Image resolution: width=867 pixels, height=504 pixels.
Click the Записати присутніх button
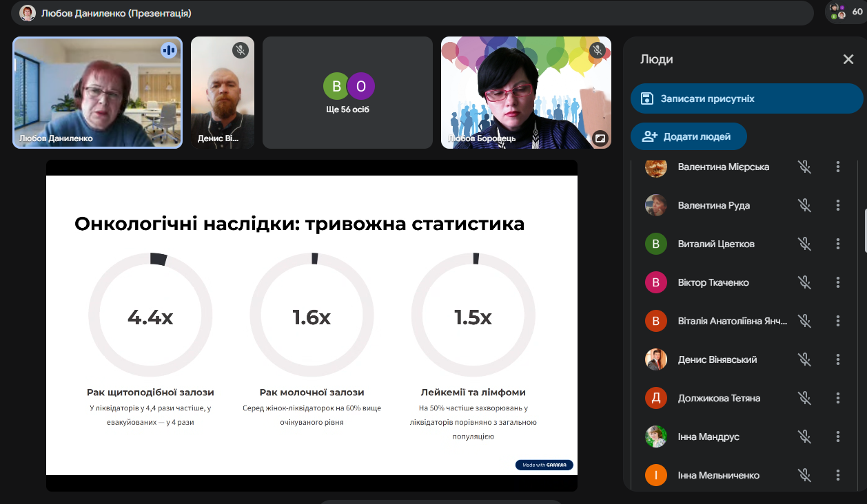point(746,98)
